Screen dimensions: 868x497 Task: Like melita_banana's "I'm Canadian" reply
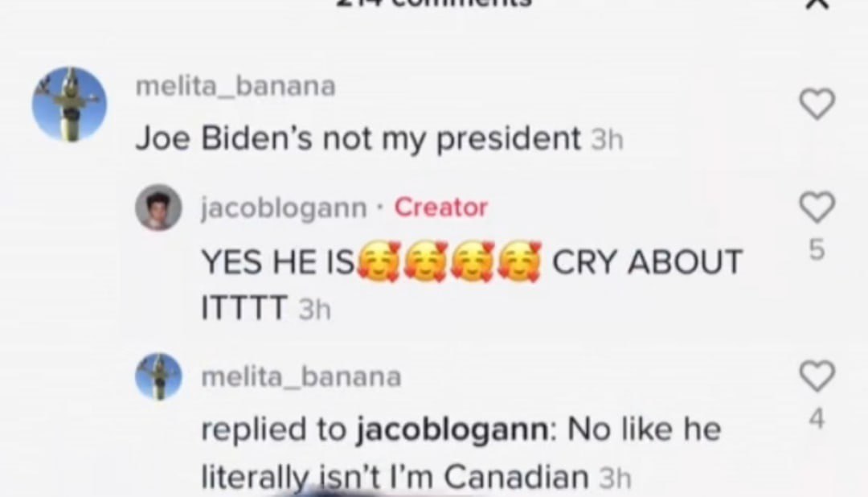[817, 376]
